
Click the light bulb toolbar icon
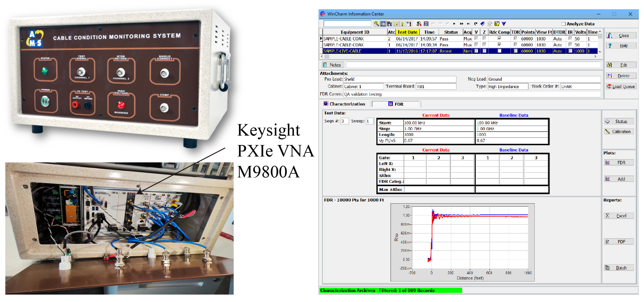[403, 24]
